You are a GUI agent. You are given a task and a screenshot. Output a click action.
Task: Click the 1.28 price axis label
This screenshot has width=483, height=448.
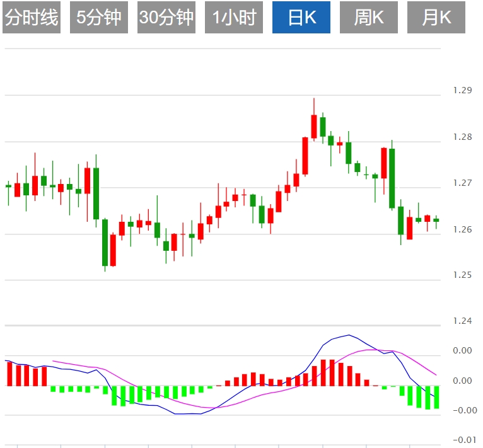[x=462, y=137]
